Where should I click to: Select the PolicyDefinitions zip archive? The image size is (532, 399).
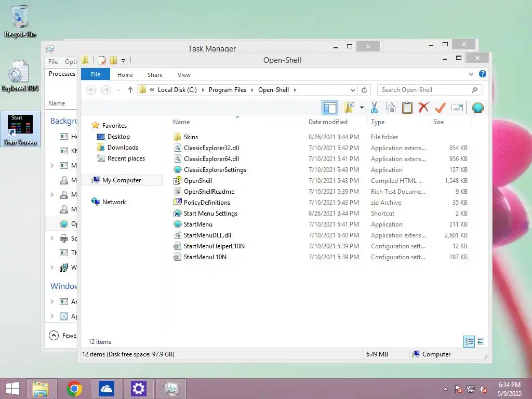(207, 203)
